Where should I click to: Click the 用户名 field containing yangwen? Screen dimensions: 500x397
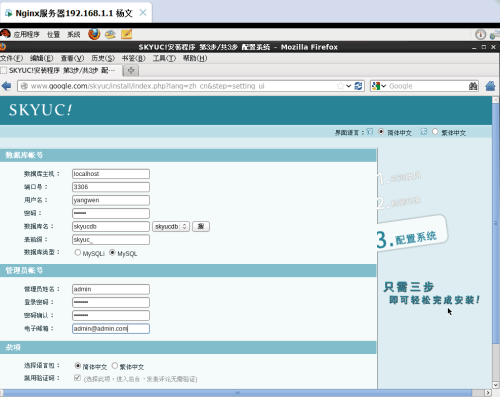click(x=111, y=200)
